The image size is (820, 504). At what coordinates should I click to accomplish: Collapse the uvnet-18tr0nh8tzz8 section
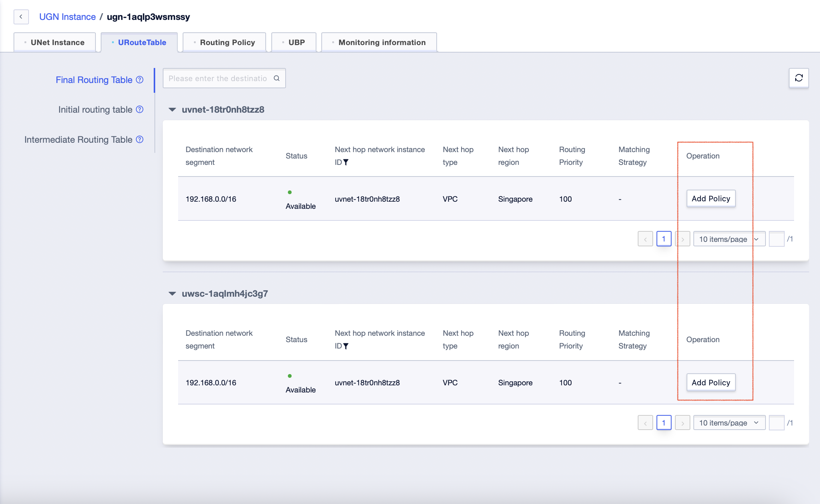pyautogui.click(x=172, y=110)
